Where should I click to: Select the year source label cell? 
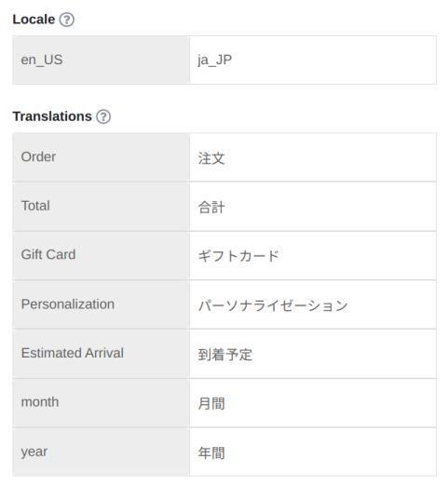point(101,452)
